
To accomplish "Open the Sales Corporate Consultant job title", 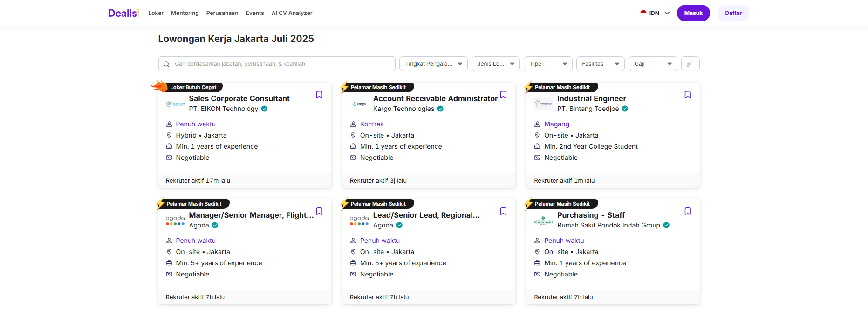I will click(239, 98).
